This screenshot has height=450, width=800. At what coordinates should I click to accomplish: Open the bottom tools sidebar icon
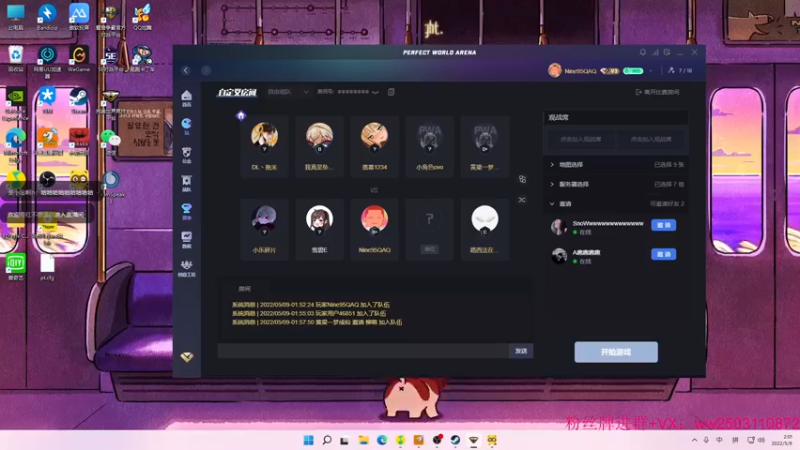(x=187, y=267)
